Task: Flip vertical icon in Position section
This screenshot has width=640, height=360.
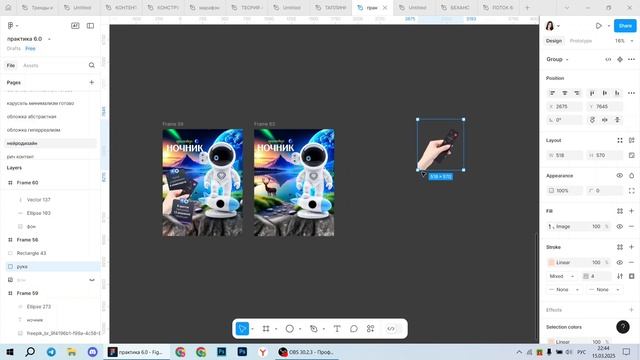Action: tap(617, 120)
